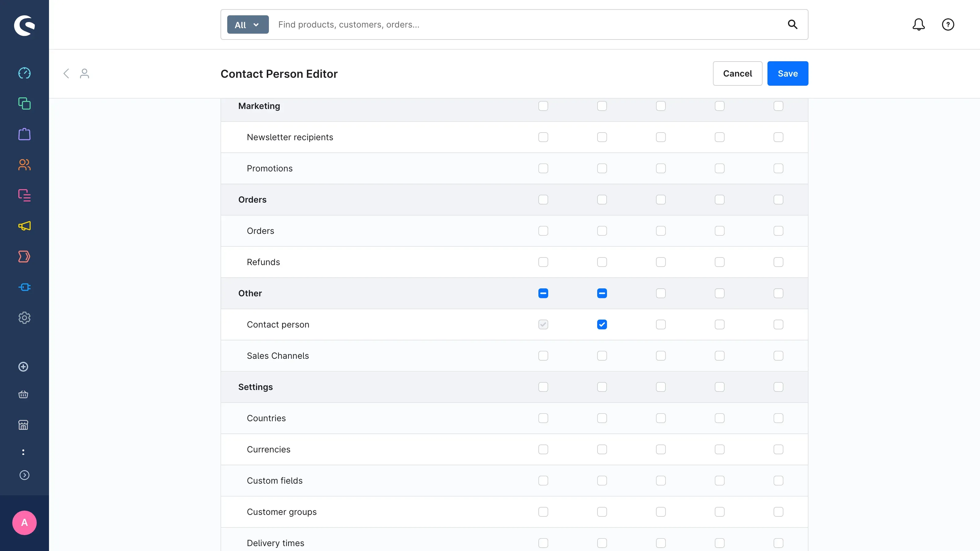Screen dimensions: 980x551
Task: Click the basket icon in the sidebar
Action: (23, 394)
